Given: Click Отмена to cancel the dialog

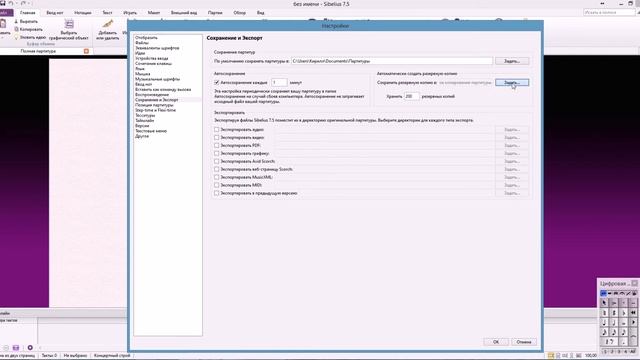Looking at the screenshot, I should click(524, 342).
